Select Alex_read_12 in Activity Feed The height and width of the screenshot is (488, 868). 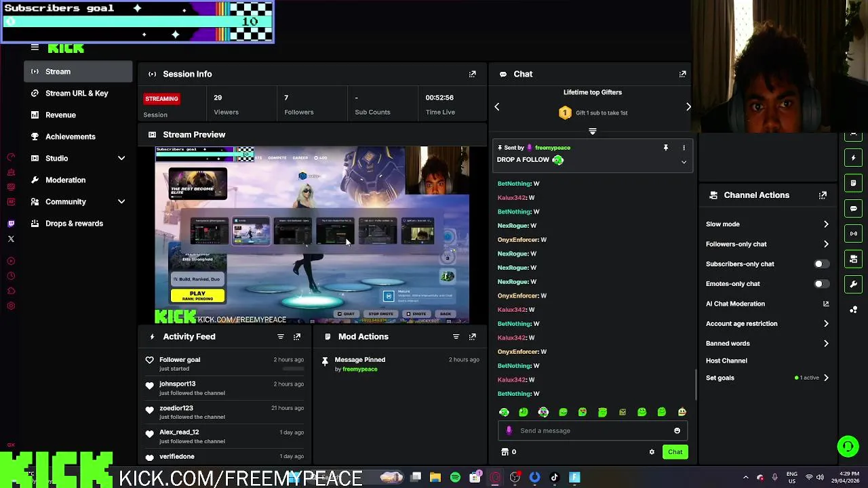click(x=179, y=432)
